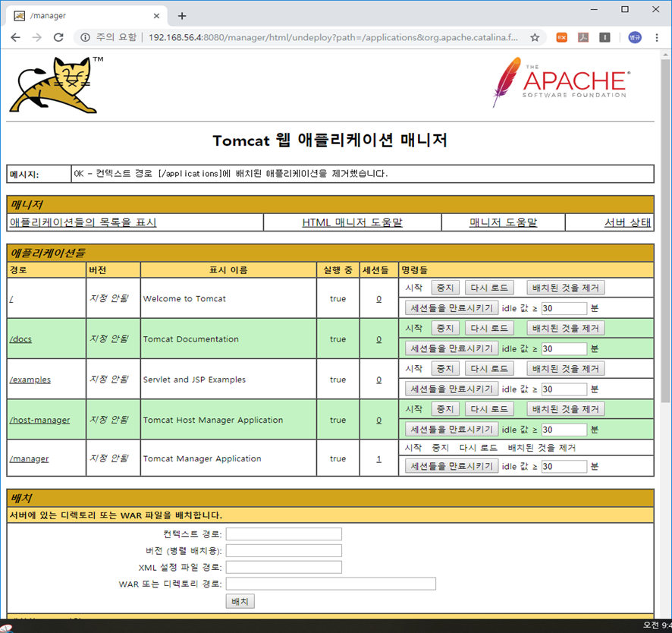The image size is (672, 633).
Task: Open 서버 상태 link
Action: 627,222
